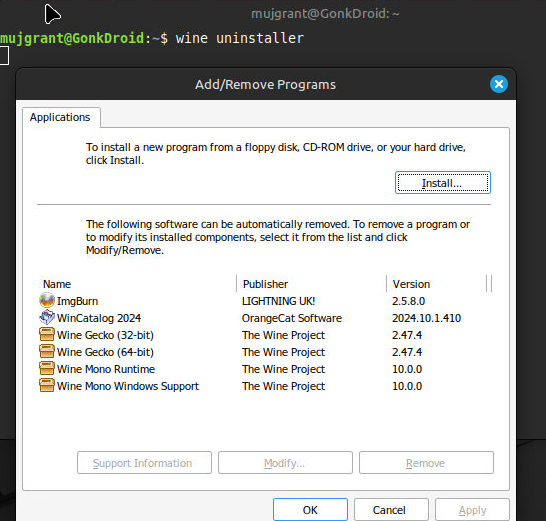The width and height of the screenshot is (546, 521).
Task: Click the Remove button
Action: tap(426, 463)
